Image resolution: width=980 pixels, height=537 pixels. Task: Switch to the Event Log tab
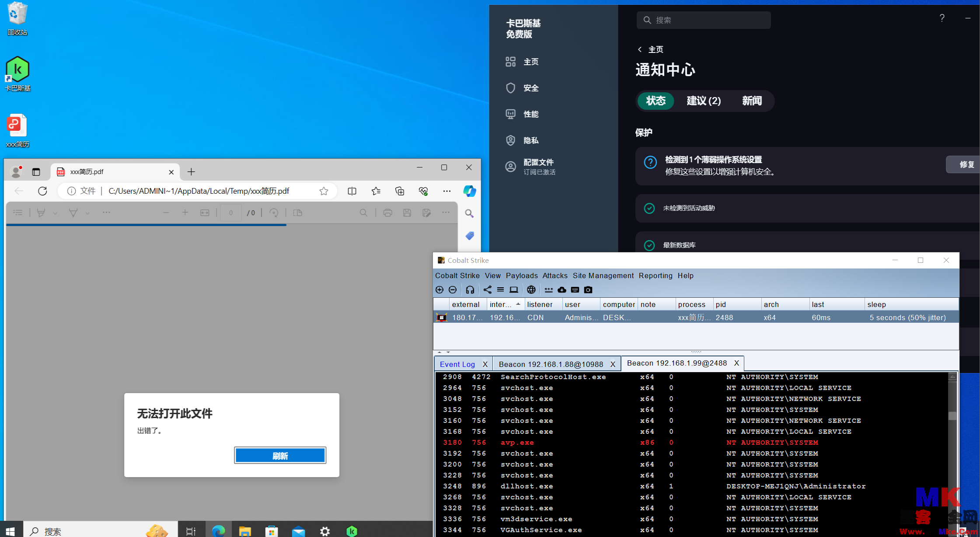point(457,364)
